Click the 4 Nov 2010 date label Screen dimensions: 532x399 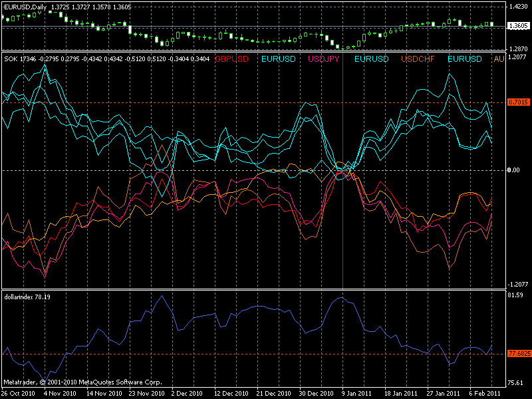coord(61,394)
